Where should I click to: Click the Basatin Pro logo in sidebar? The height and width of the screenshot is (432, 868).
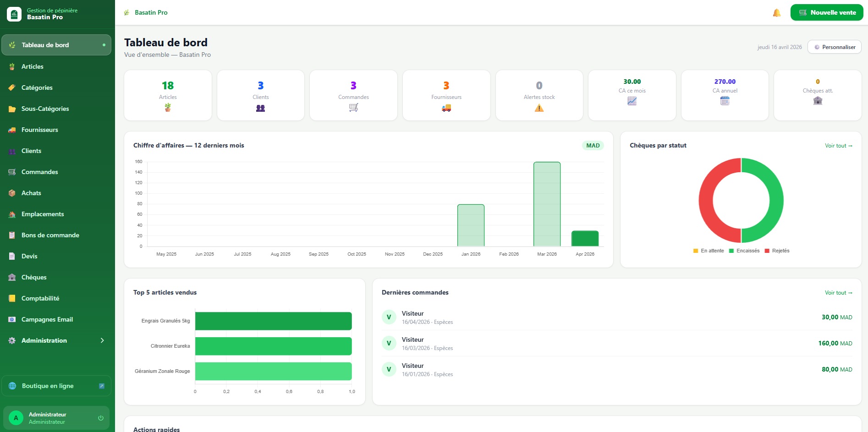click(x=14, y=14)
